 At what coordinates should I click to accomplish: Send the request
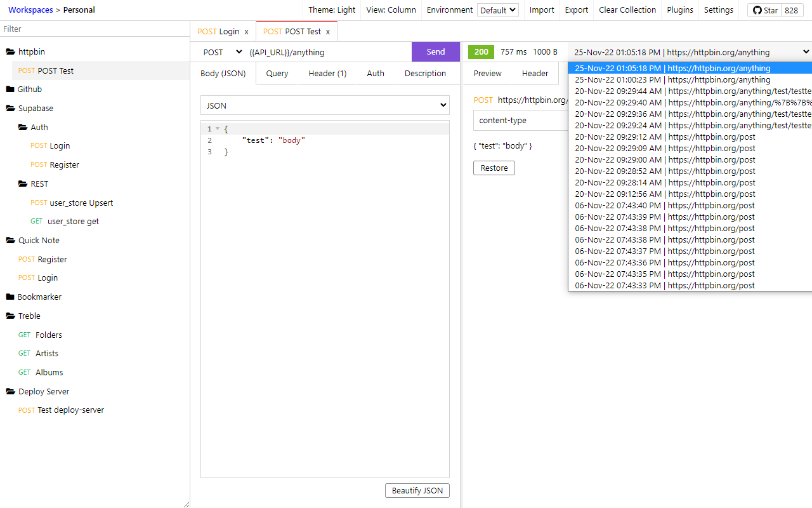[x=436, y=52]
